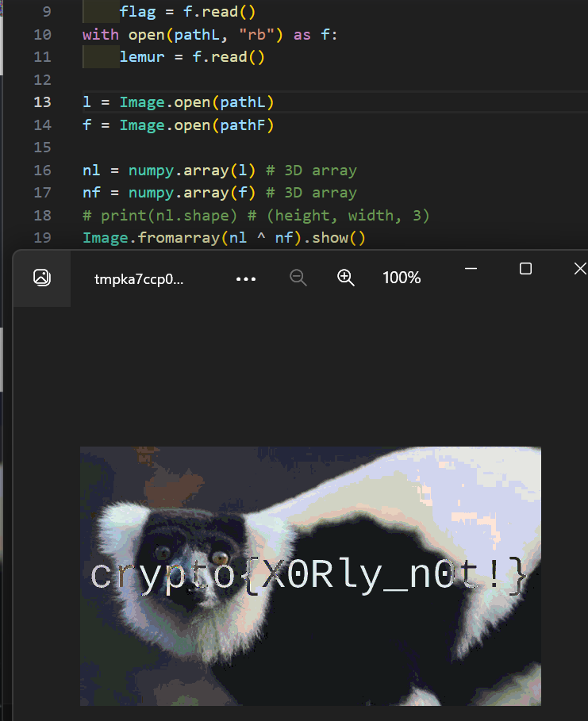
Task: Open the three-dot See more menu
Action: coord(246,278)
